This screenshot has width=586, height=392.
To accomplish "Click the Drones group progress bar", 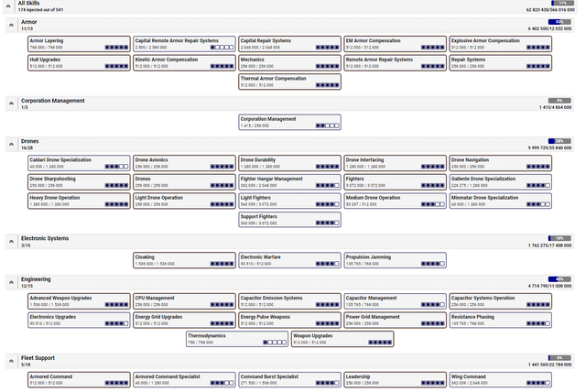I will pyautogui.click(x=559, y=141).
